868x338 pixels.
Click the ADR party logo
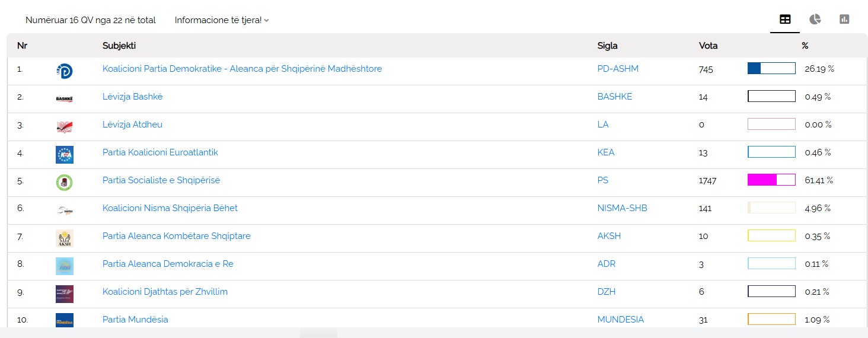click(x=64, y=266)
